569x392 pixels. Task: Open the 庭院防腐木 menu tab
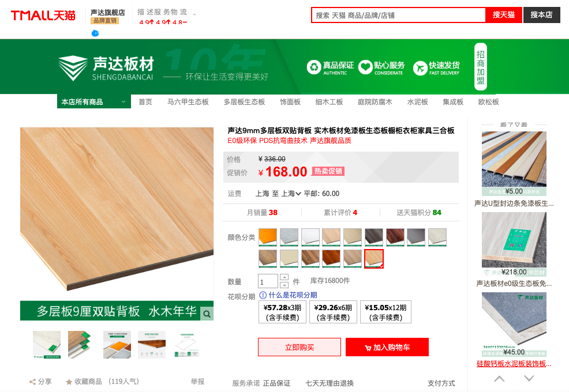(375, 102)
